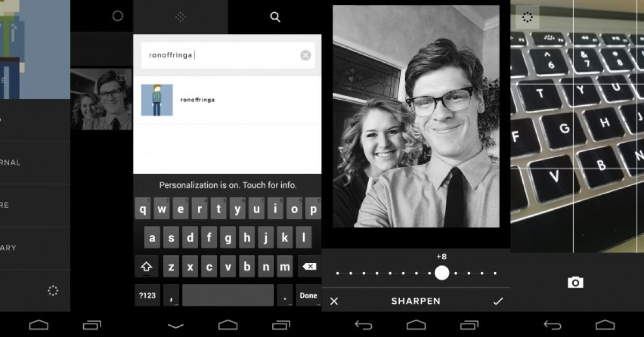The width and height of the screenshot is (644, 337).
Task: Tap the Done key on keyboard
Action: click(309, 295)
